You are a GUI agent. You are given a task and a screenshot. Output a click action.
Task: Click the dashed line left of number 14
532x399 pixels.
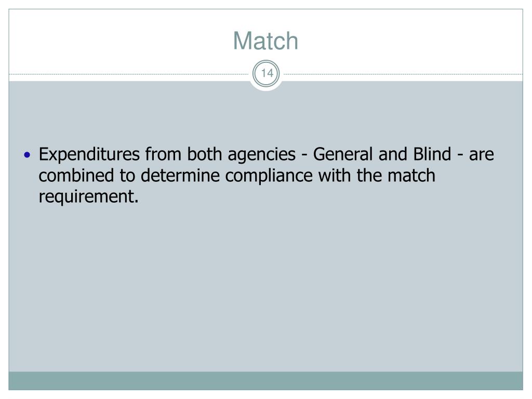129,74
